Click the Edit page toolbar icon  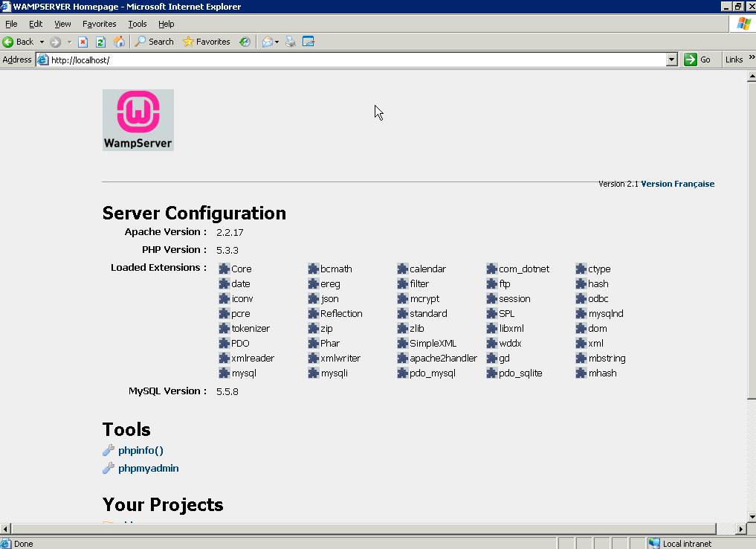[x=308, y=42]
